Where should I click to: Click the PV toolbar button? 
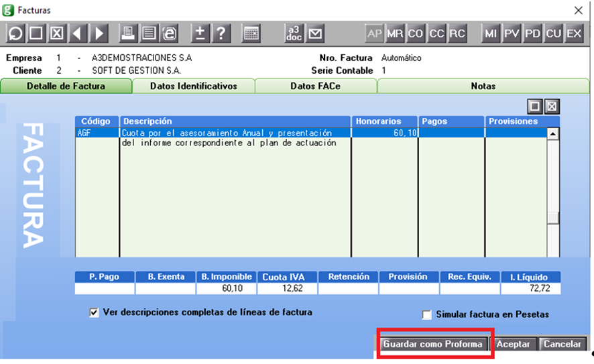coord(512,34)
